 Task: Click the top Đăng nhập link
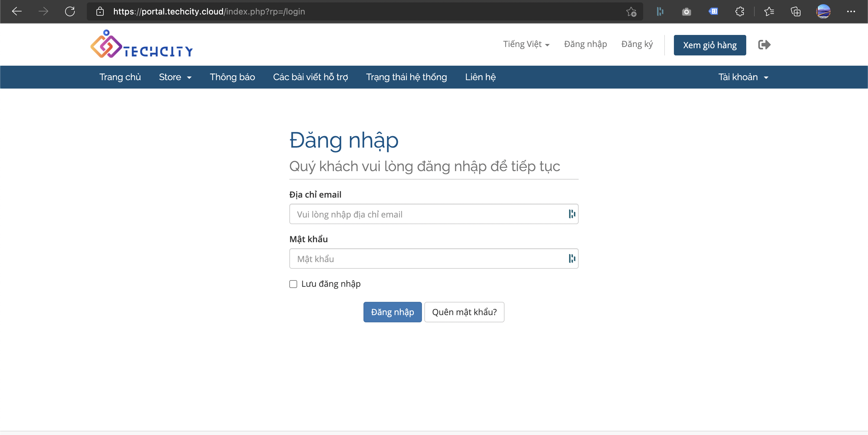point(585,44)
